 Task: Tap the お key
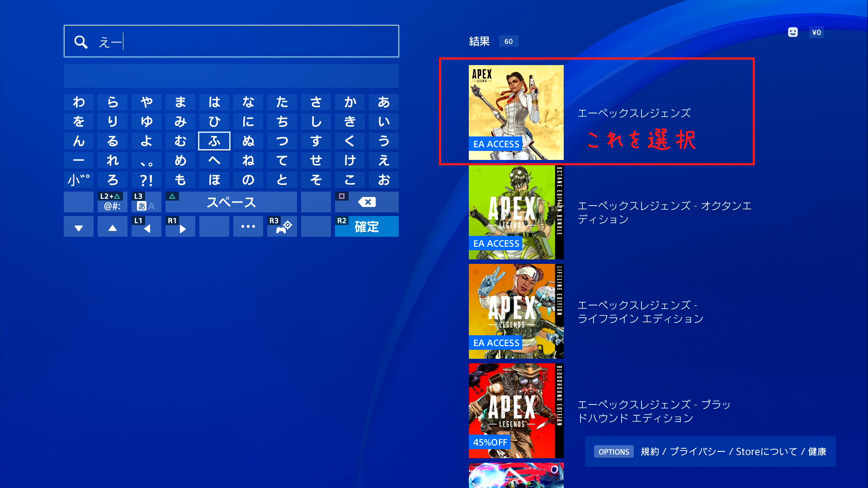tap(384, 180)
